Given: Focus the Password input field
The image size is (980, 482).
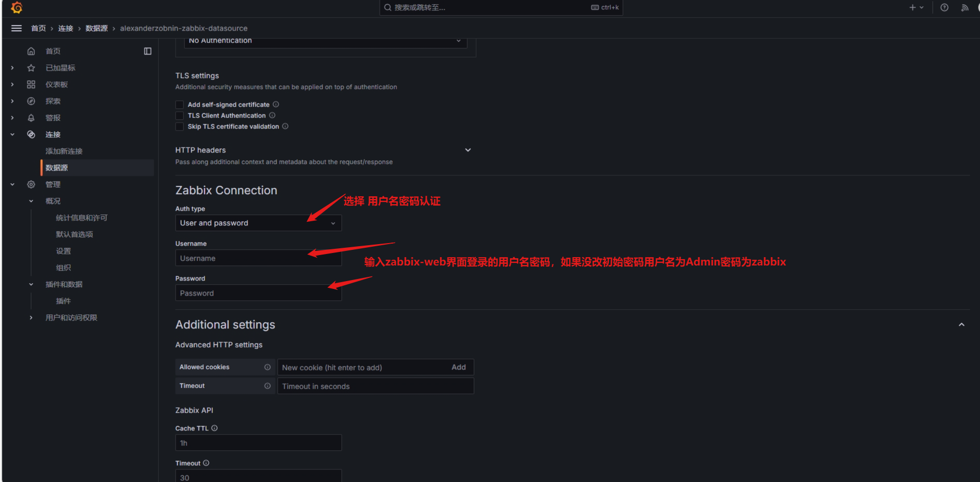Looking at the screenshot, I should click(x=258, y=293).
